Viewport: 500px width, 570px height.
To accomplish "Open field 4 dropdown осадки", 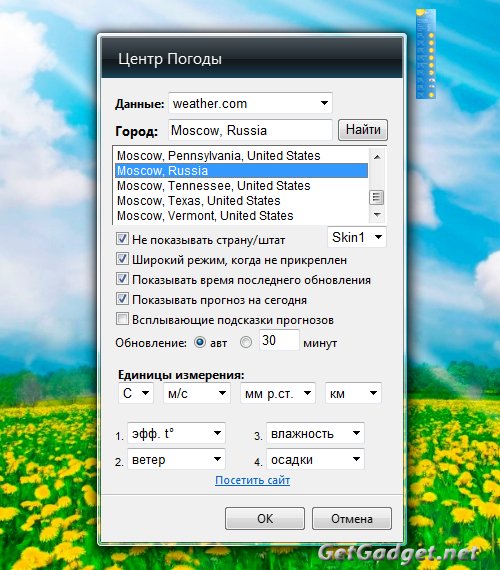I will [315, 459].
